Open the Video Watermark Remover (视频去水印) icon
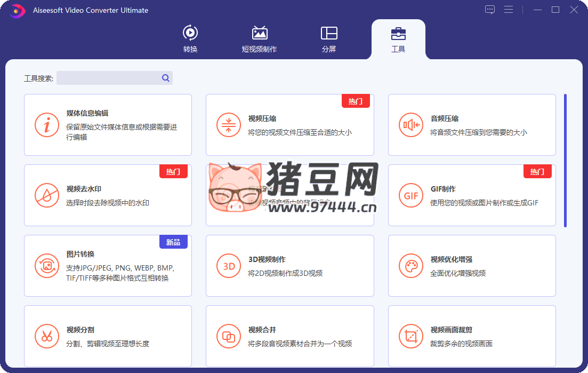The image size is (588, 373). pos(47,195)
